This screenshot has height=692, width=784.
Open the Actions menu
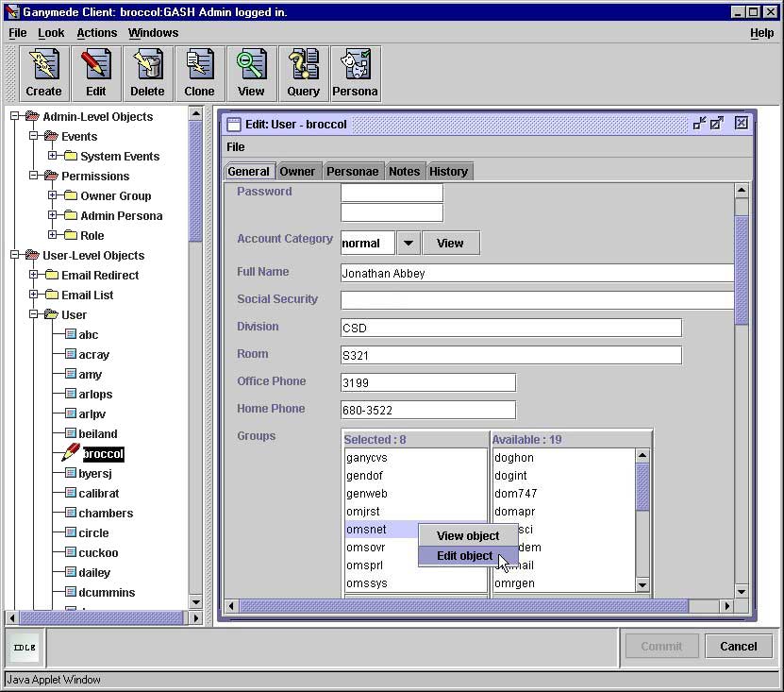(96, 32)
